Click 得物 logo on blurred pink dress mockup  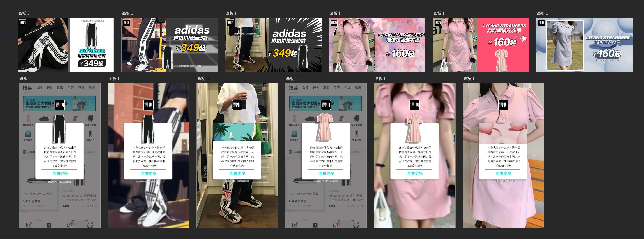[414, 105]
